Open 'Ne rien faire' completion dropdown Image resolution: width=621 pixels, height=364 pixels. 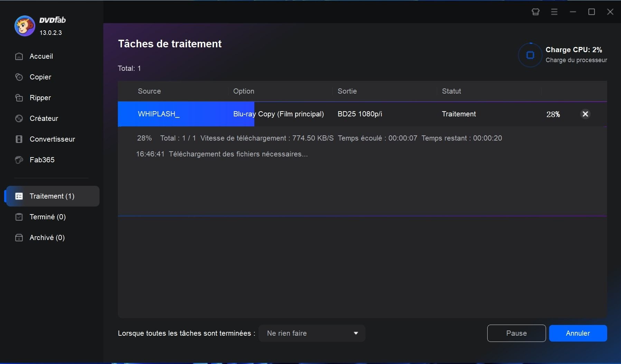[312, 333]
